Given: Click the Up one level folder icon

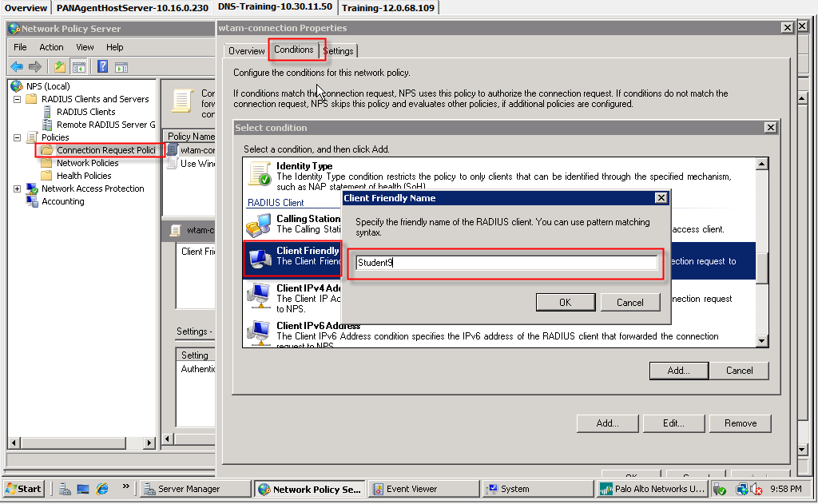Looking at the screenshot, I should click(60, 67).
